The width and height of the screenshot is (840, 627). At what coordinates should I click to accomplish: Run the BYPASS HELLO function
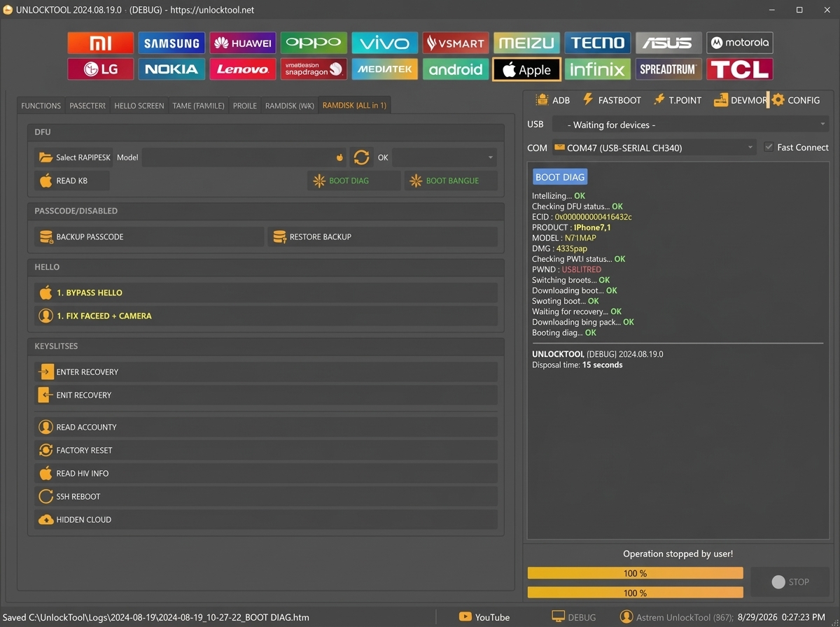coord(266,293)
